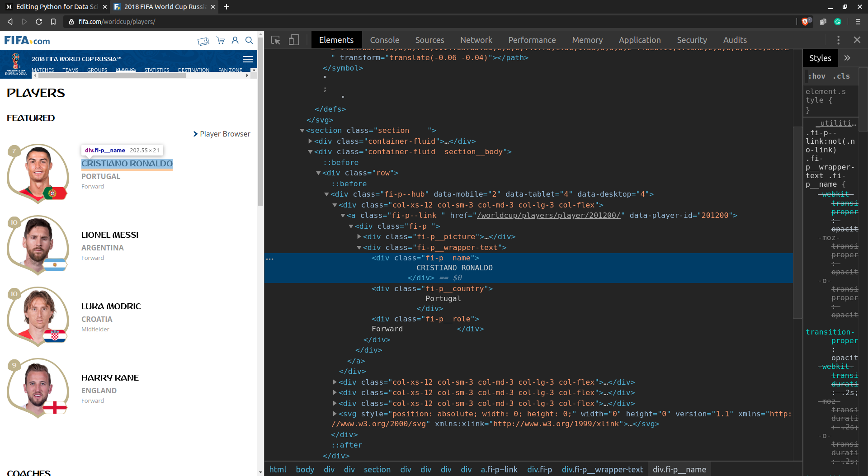Click Harry Kane player photo
The height and width of the screenshot is (476, 868).
tap(38, 388)
